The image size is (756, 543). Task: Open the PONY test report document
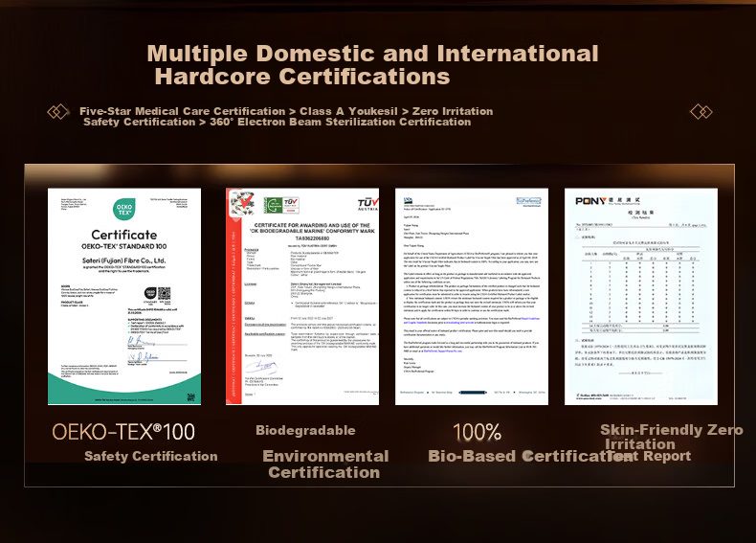641,296
